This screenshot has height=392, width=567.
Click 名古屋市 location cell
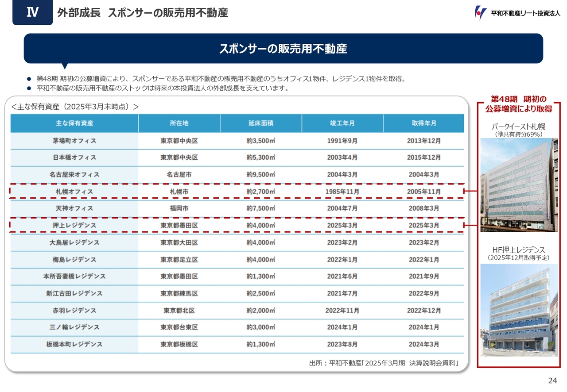point(179,174)
